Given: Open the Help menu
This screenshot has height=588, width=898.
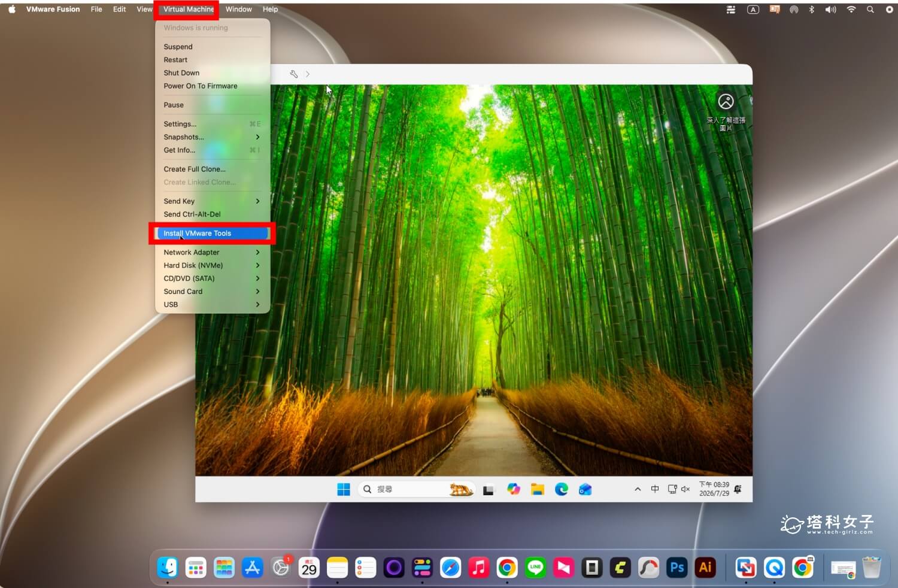Looking at the screenshot, I should (x=270, y=9).
